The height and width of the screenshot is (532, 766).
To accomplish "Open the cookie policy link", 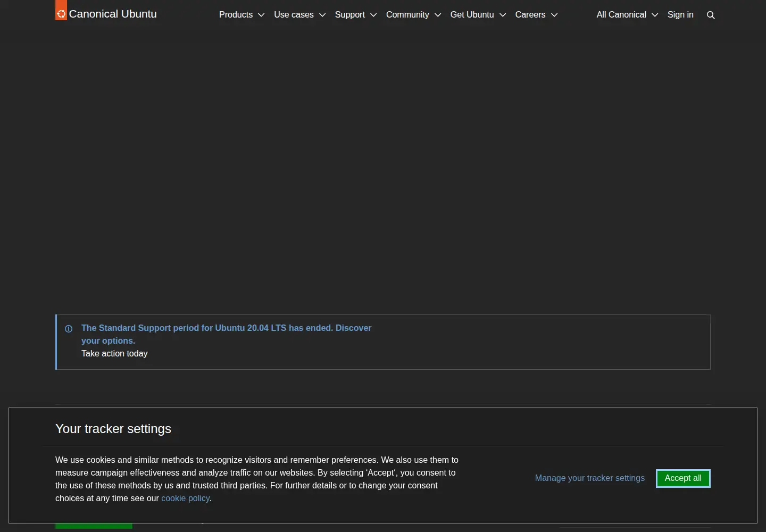I will tap(185, 498).
